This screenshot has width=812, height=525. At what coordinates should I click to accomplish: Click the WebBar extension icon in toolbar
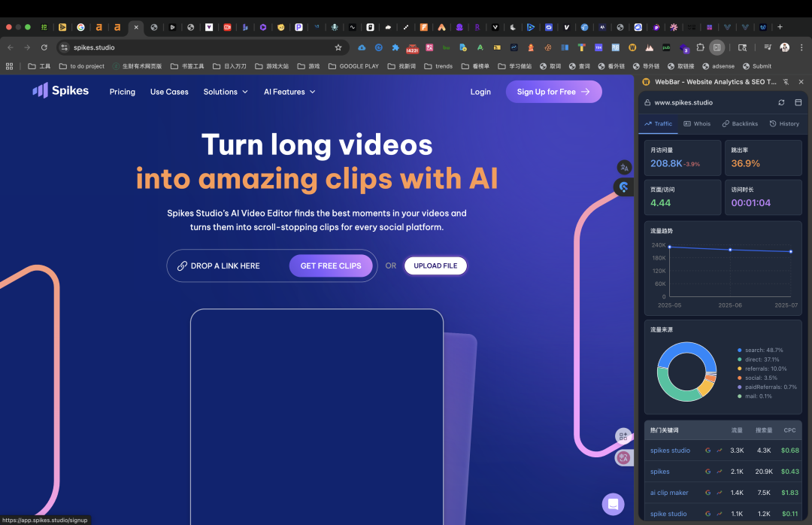632,47
